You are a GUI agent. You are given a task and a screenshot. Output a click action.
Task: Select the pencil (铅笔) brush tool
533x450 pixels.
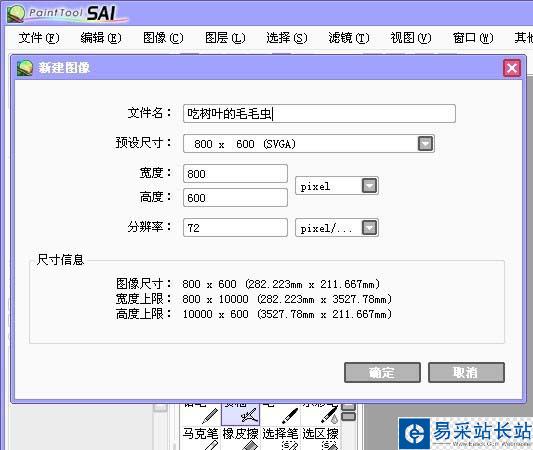point(201,415)
